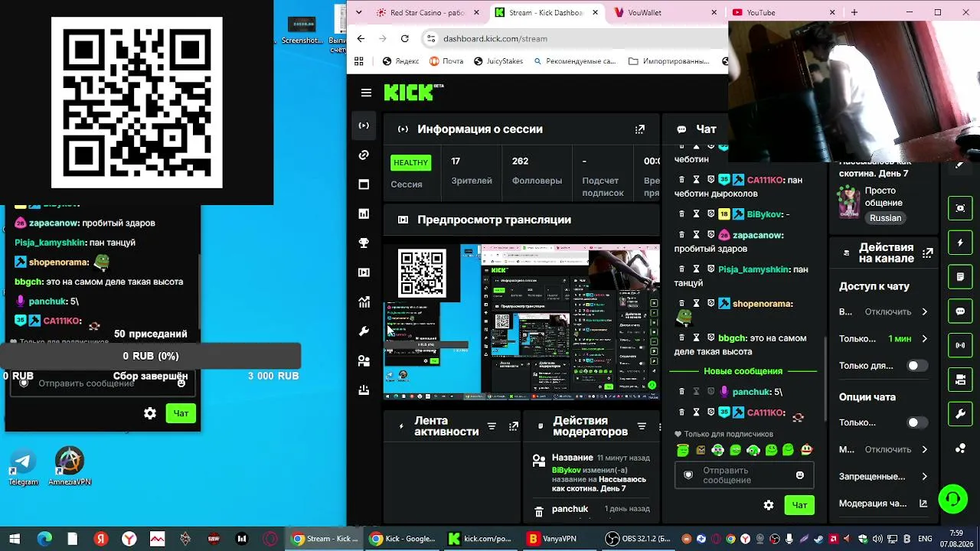Focus the dashboard chat message input field
Screen dimensions: 980x551
click(743, 475)
